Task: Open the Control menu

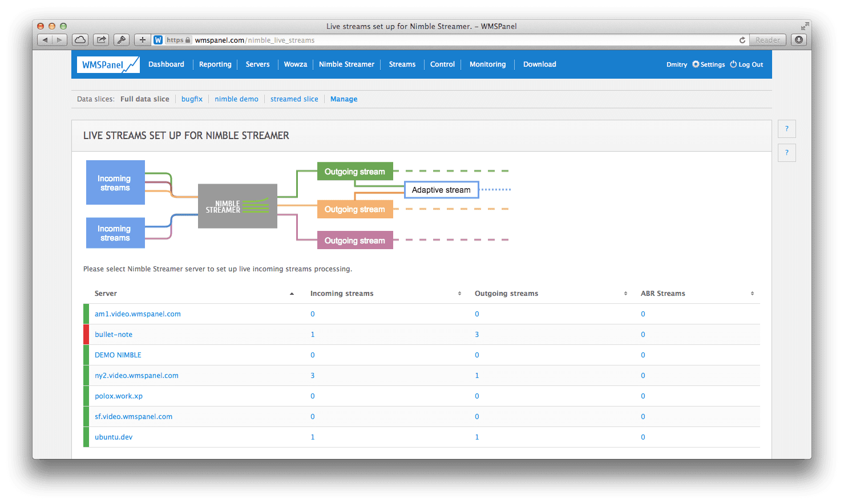Action: coord(442,64)
